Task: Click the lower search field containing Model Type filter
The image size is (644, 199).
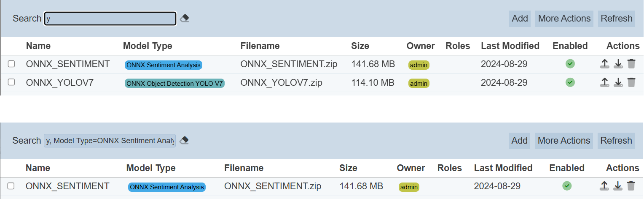Action: (x=110, y=141)
